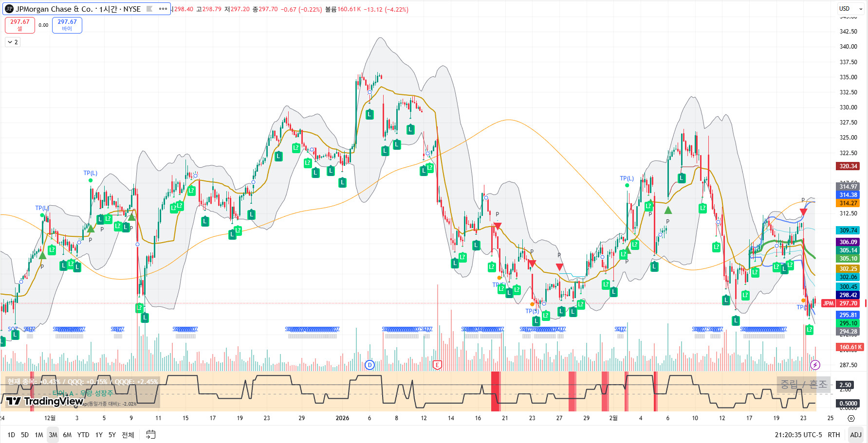Click the gray 314.97 price label
Screen dimensions: 868x443
848,187
